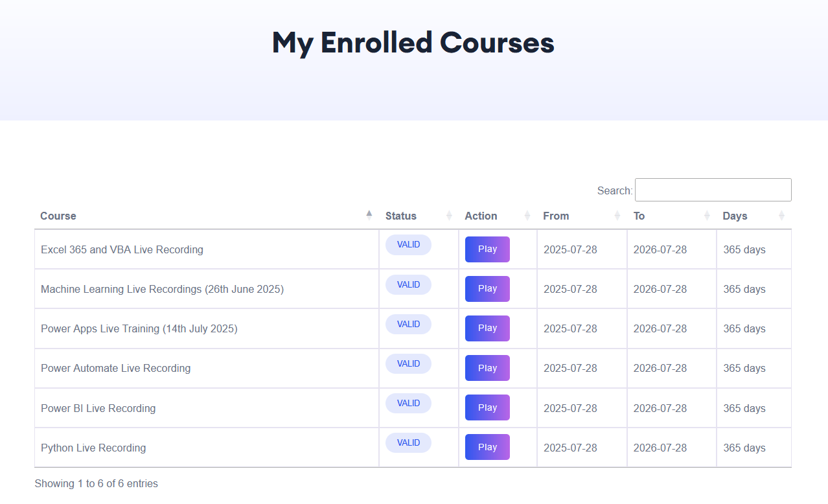Click the VALID badge for Excel 365 course
Image resolution: width=828 pixels, height=504 pixels.
(x=408, y=245)
